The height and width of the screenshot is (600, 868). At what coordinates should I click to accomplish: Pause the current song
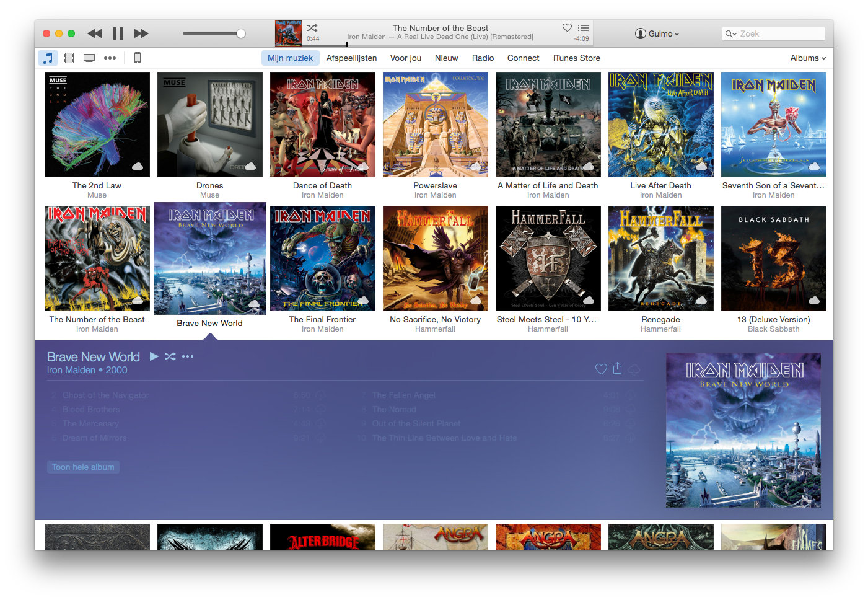(x=118, y=33)
